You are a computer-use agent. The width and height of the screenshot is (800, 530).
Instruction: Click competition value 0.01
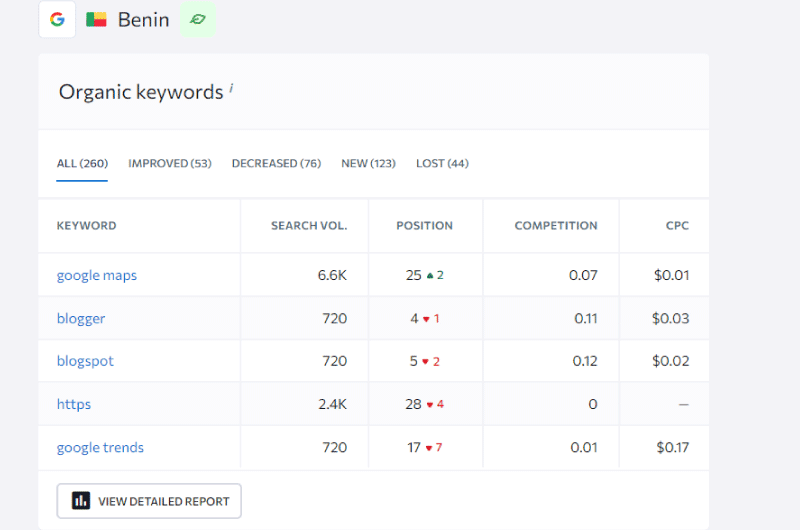coord(584,447)
